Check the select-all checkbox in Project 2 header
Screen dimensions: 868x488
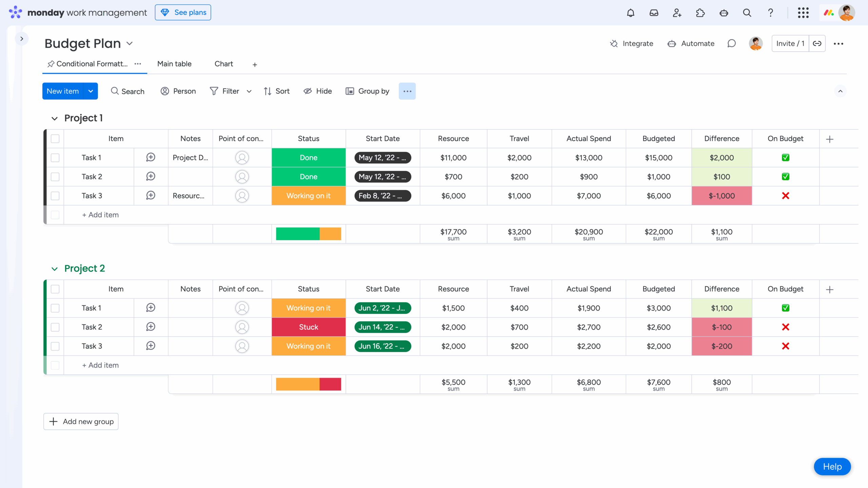[x=55, y=289]
